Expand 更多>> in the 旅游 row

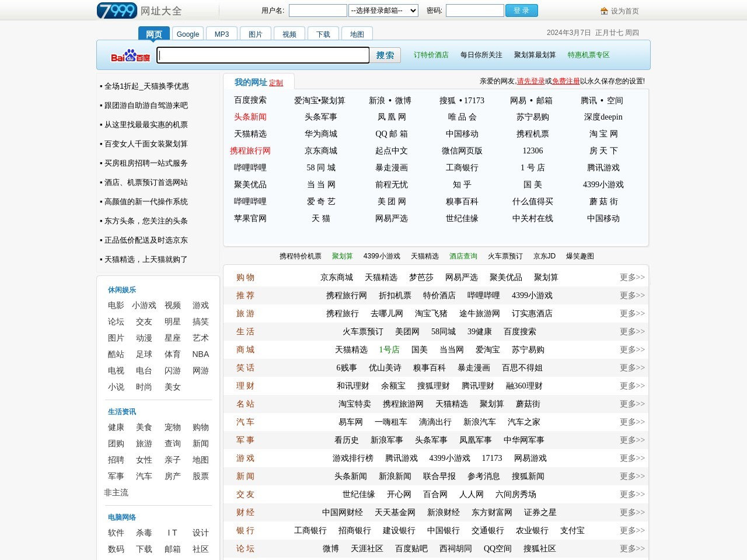tap(632, 314)
